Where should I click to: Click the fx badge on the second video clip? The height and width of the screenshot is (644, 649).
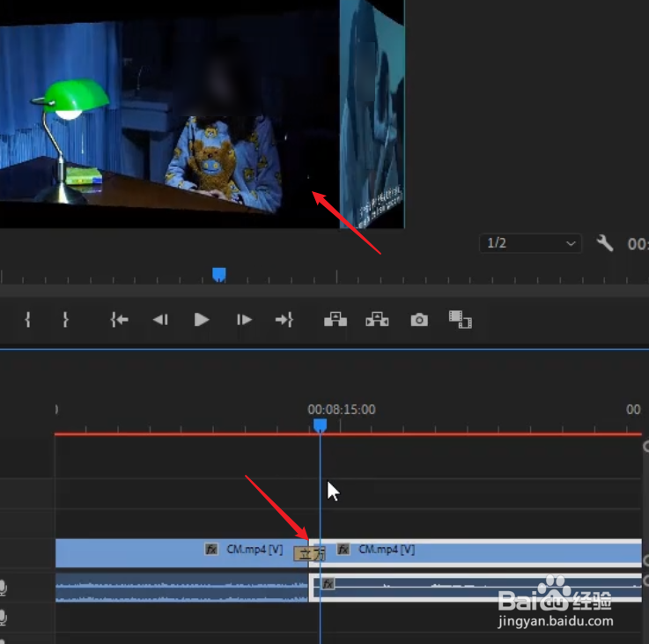[x=343, y=550]
